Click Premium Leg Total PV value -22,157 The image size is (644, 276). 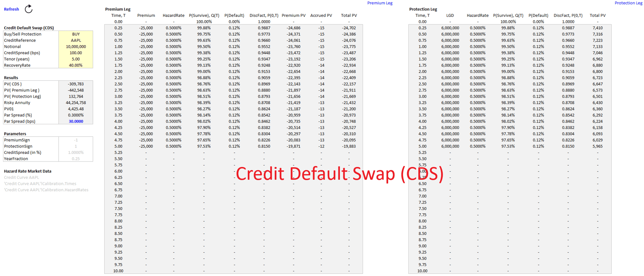click(349, 84)
